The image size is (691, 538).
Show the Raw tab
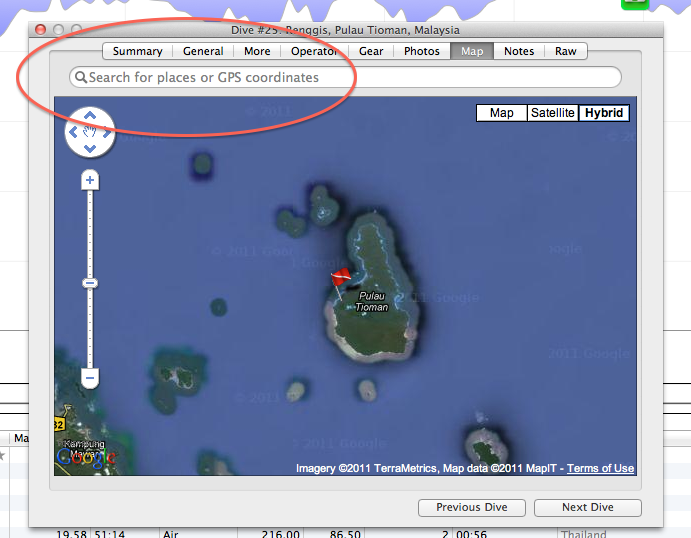pyautogui.click(x=566, y=51)
